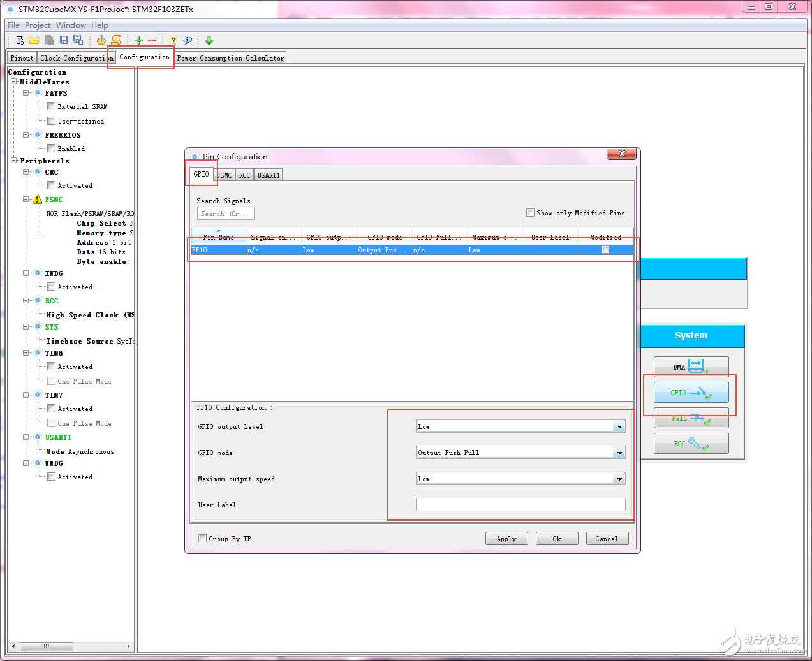
Task: Tick the TIM7 Activated checkbox
Action: coord(52,409)
